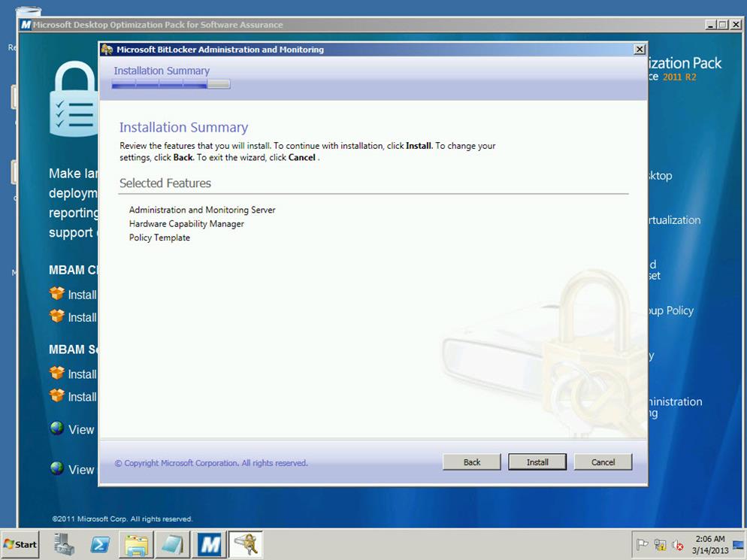Open Action Center flag in system tray
747x560 pixels.
643,545
